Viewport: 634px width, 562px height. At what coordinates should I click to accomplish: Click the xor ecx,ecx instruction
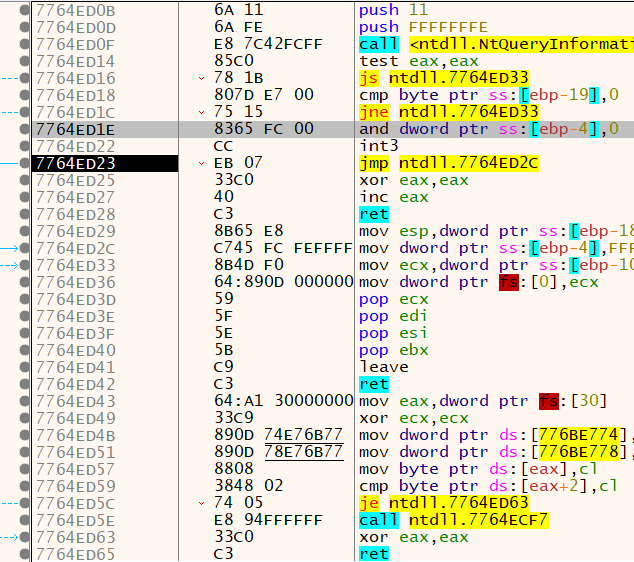click(x=414, y=418)
